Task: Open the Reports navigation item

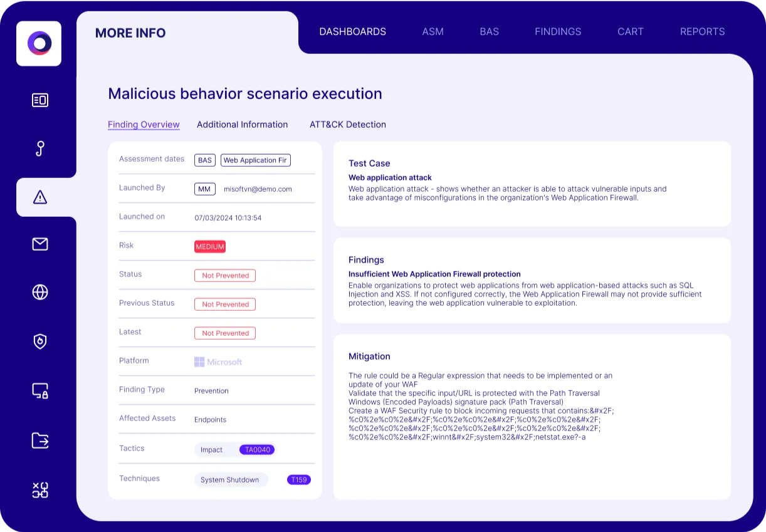Action: click(x=702, y=32)
